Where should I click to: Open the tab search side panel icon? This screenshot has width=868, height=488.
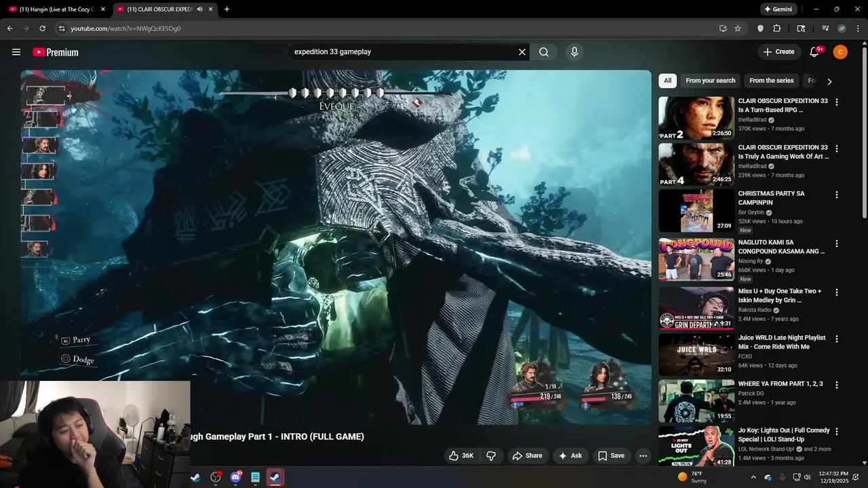coord(801,28)
